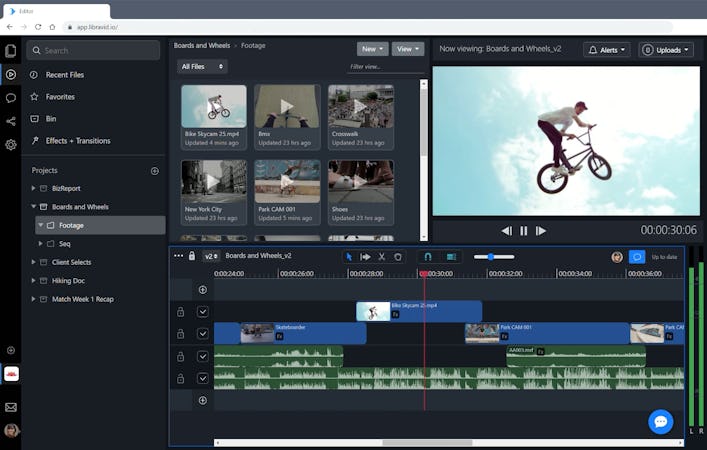
Task: Select the pointer selection tool
Action: [349, 257]
